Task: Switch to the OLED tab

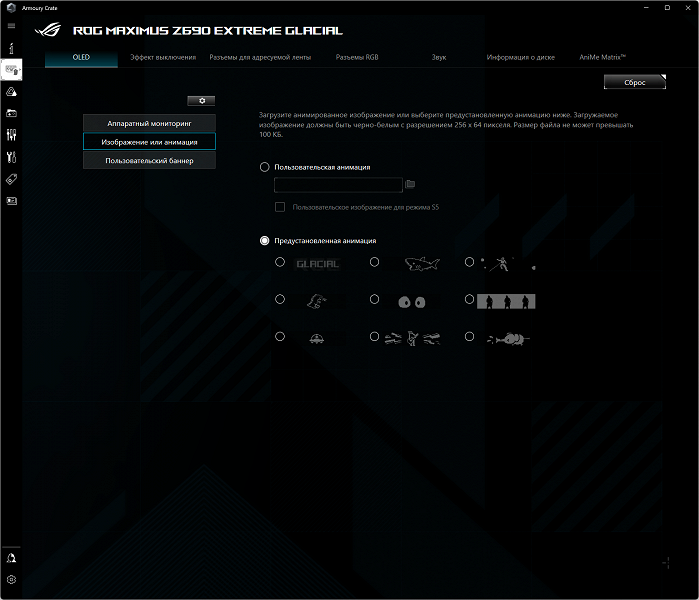Action: pos(81,57)
